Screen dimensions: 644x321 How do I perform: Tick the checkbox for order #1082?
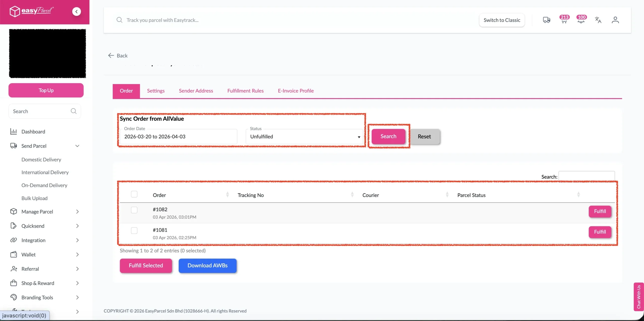[134, 210]
